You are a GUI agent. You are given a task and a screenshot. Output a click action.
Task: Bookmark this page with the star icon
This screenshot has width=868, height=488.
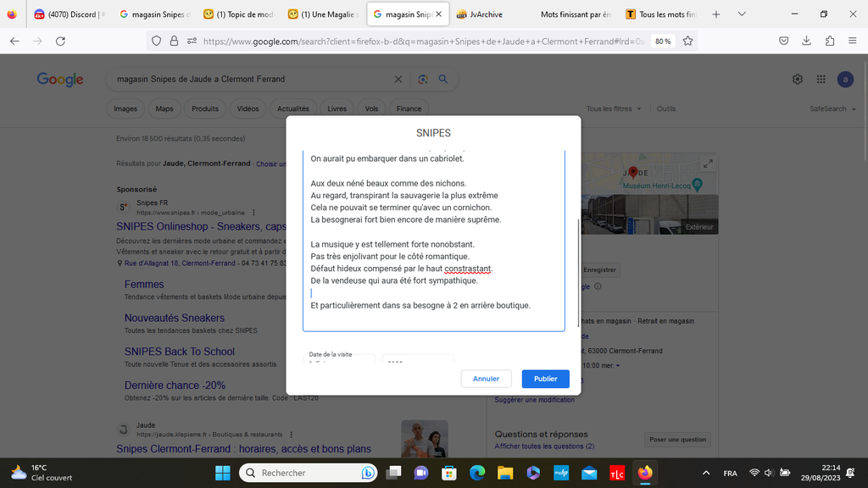pos(687,41)
